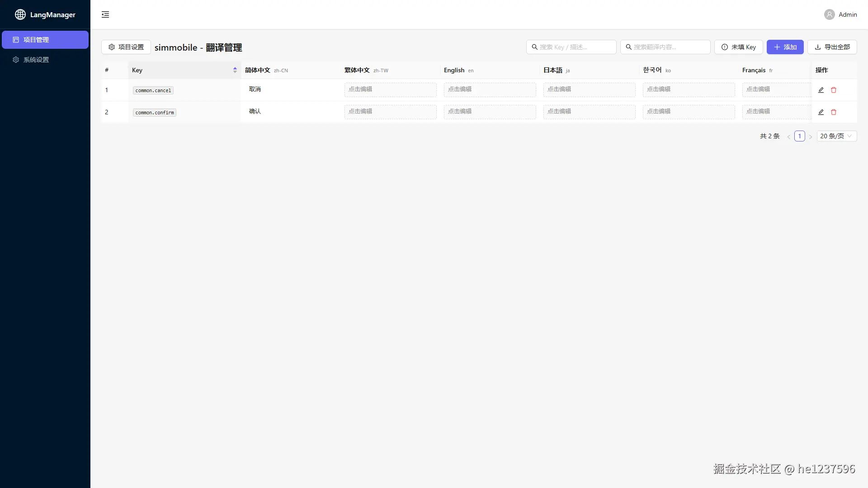This screenshot has height=488, width=868.
Task: Collapse the sidebar with the menu-fold icon
Action: click(105, 14)
